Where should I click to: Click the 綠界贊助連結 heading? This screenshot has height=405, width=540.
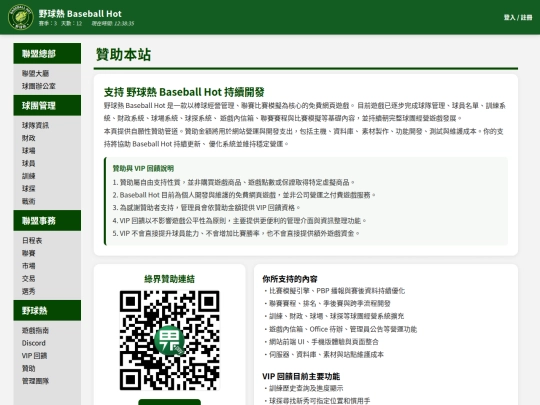pyautogui.click(x=169, y=279)
